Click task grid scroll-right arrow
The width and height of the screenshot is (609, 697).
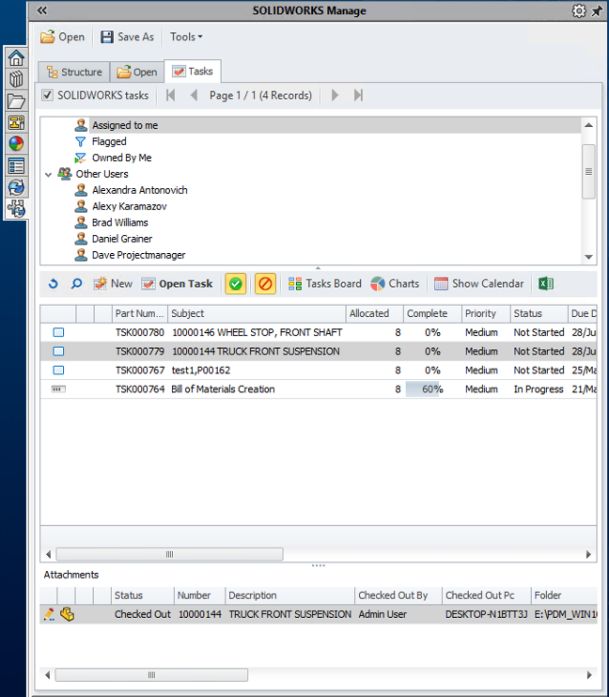coord(589,554)
